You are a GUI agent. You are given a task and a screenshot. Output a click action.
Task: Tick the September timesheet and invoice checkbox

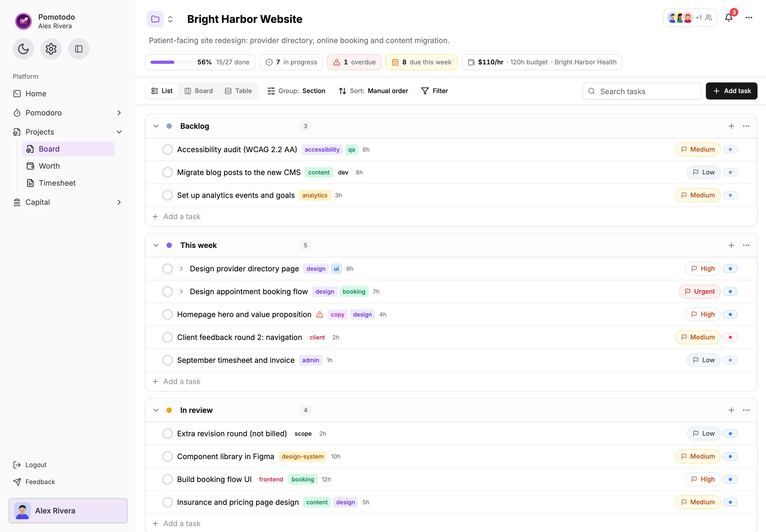coord(167,360)
